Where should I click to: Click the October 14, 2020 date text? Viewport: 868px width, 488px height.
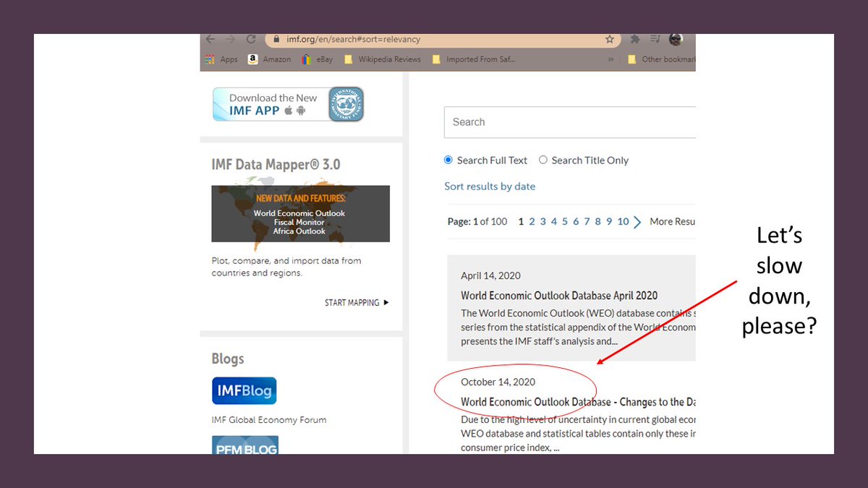498,382
